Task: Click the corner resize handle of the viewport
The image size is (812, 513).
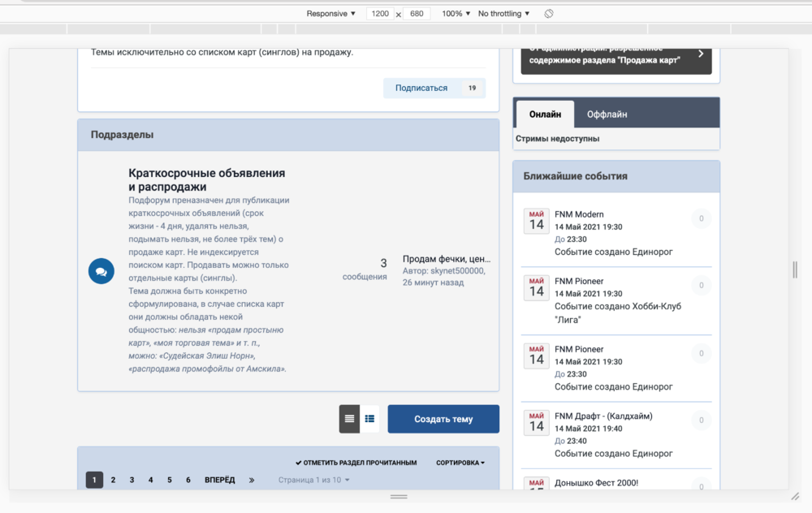Action: click(795, 495)
